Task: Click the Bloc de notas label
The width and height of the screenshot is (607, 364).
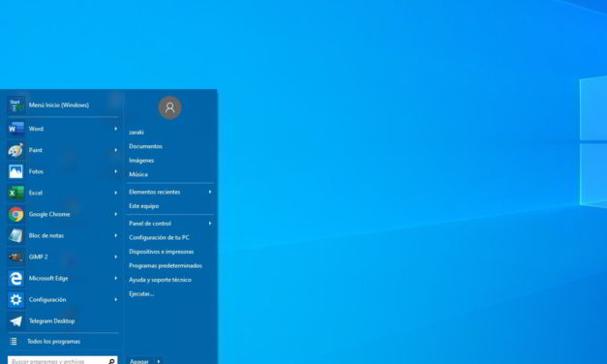Action: 46,235
